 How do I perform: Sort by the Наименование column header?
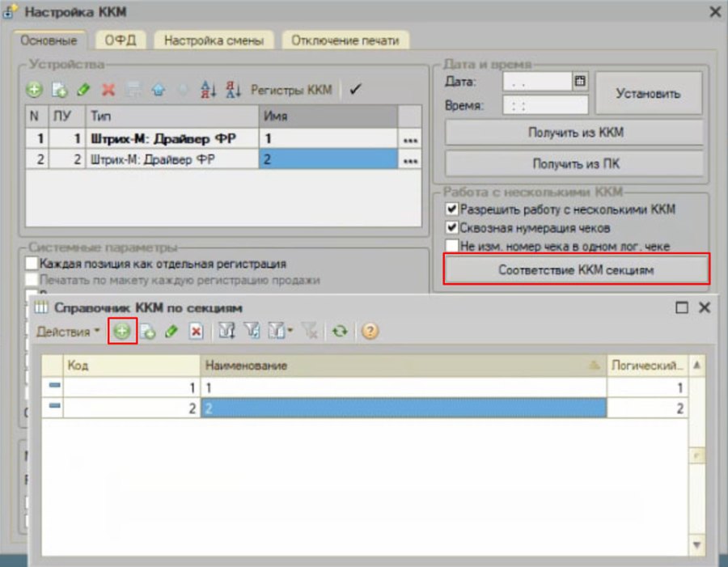pyautogui.click(x=403, y=366)
